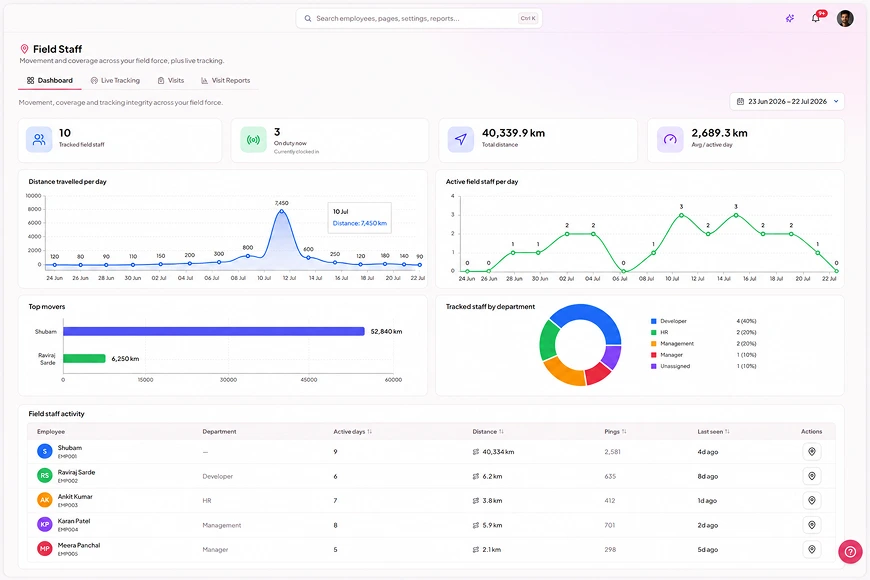Click the 2,581 pings value

pyautogui.click(x=613, y=452)
